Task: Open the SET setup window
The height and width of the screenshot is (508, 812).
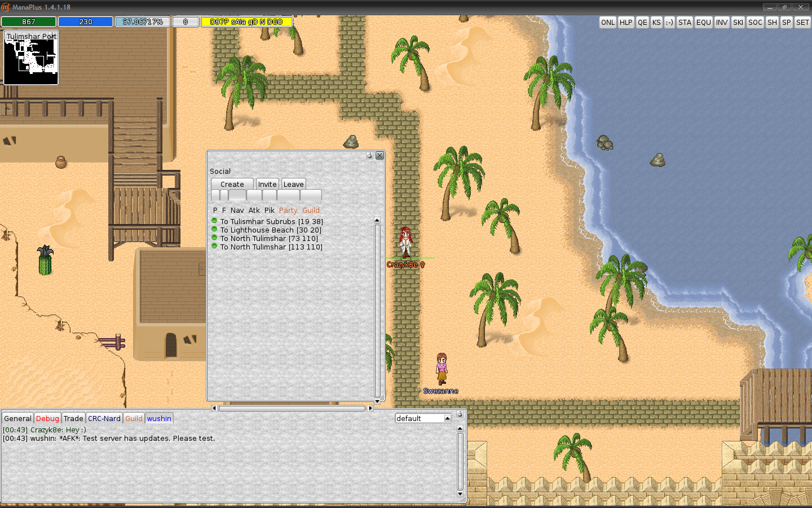Action: [802, 22]
